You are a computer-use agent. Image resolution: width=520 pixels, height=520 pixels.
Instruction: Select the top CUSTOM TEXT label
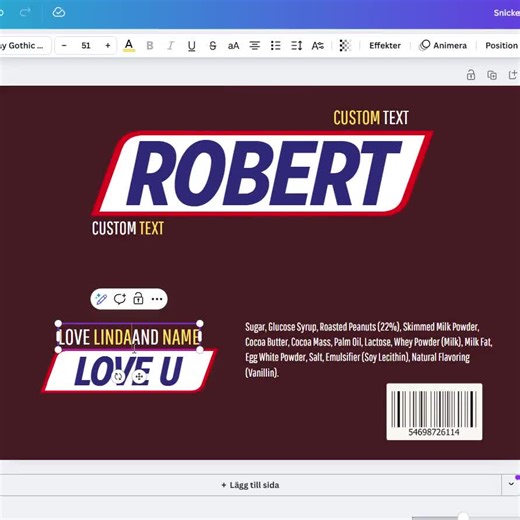(371, 118)
